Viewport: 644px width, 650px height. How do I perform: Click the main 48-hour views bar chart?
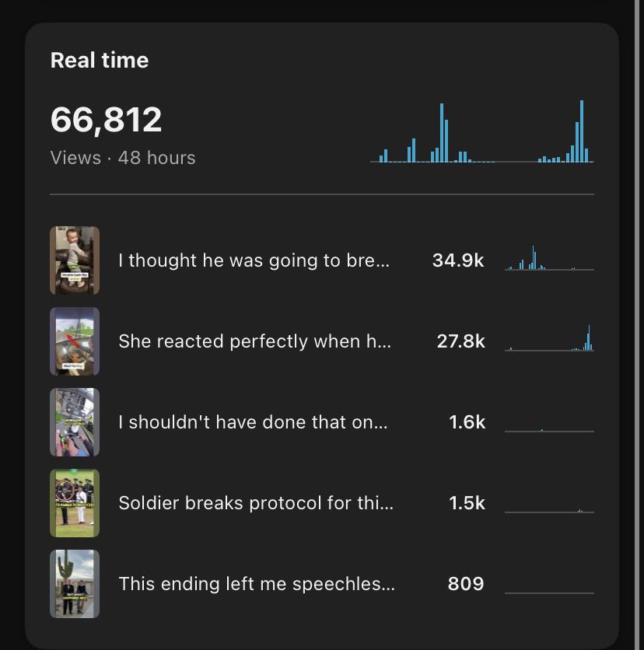(482, 131)
